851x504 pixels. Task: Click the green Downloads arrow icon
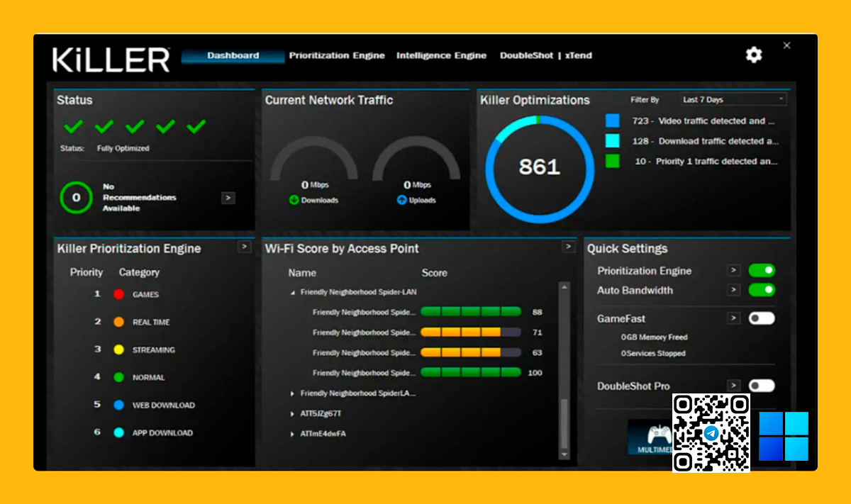pyautogui.click(x=294, y=200)
